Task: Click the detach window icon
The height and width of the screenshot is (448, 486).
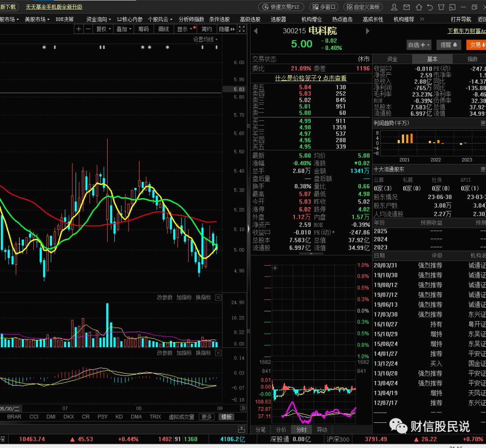Action: [x=453, y=7]
